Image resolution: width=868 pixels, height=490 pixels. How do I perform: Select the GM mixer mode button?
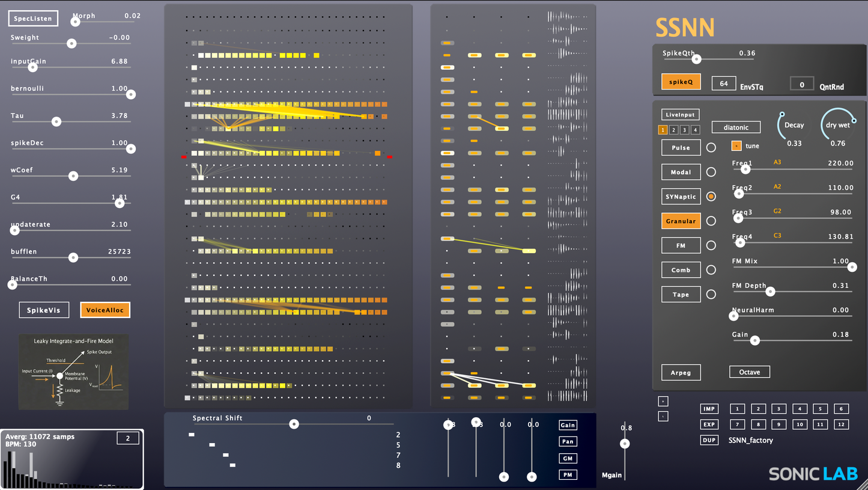tap(568, 458)
